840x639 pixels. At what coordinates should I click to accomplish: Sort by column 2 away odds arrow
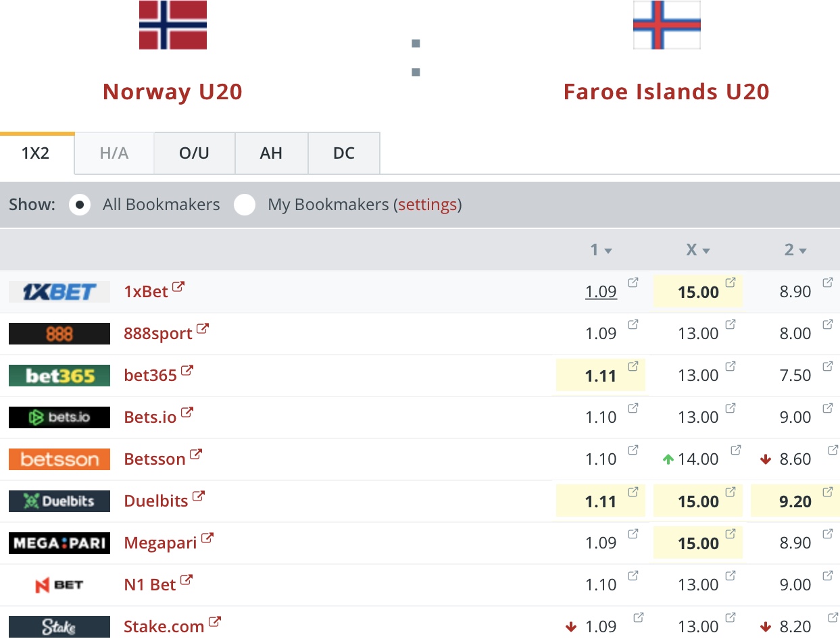(x=803, y=251)
